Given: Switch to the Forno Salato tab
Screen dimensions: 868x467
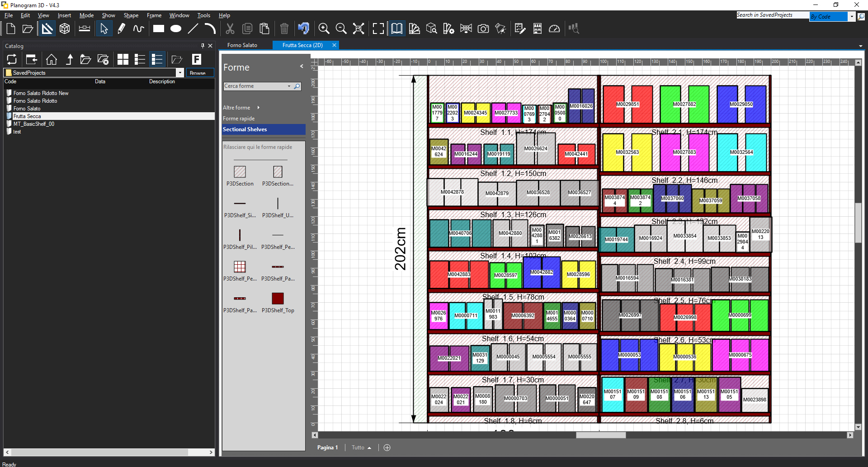Looking at the screenshot, I should click(242, 45).
